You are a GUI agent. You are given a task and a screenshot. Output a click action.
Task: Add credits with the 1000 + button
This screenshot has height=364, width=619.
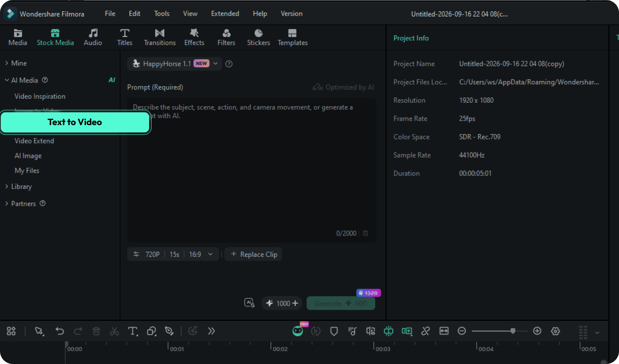click(282, 303)
